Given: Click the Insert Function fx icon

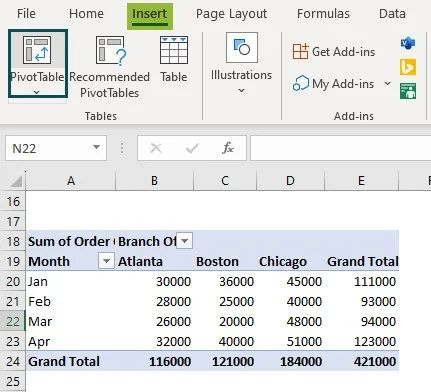Looking at the screenshot, I should click(x=228, y=148).
